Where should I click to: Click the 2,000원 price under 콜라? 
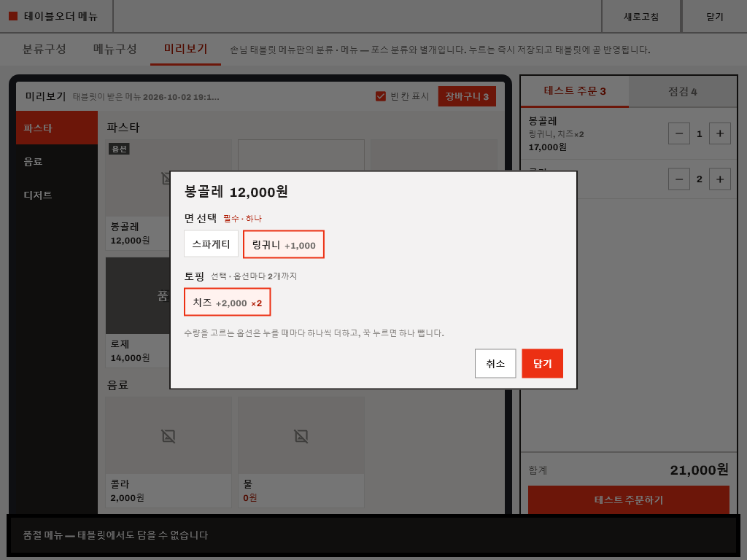coord(127,497)
